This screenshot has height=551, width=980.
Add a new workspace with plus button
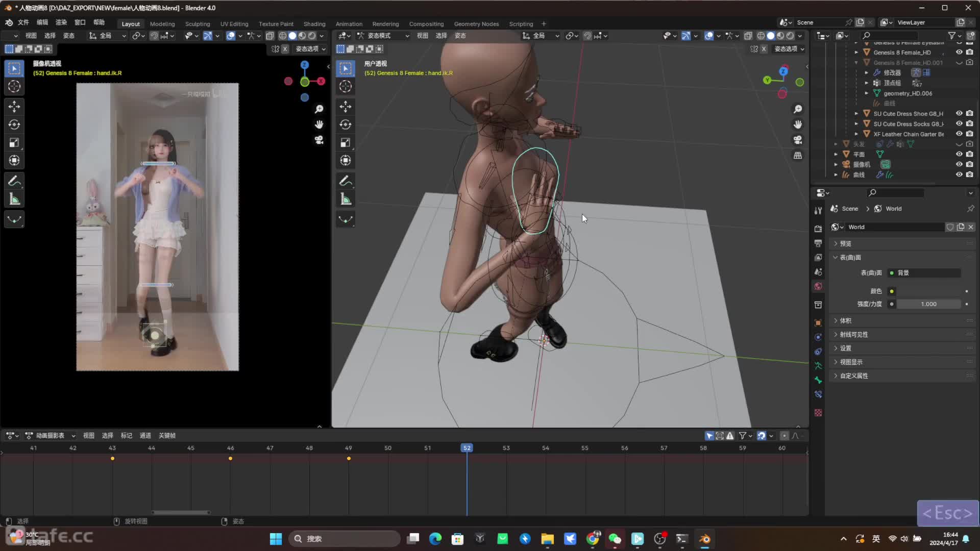[544, 24]
